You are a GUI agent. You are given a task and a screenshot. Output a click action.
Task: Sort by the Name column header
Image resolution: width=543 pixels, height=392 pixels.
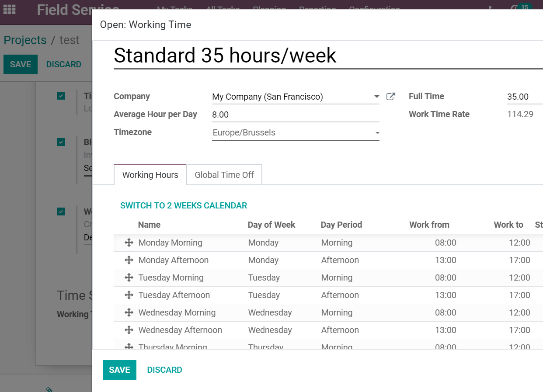149,225
